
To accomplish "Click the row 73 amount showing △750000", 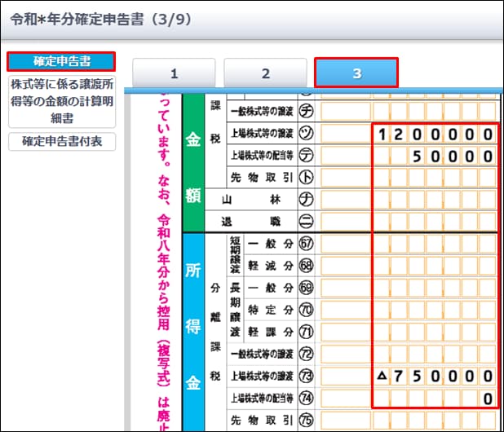I will tap(434, 376).
